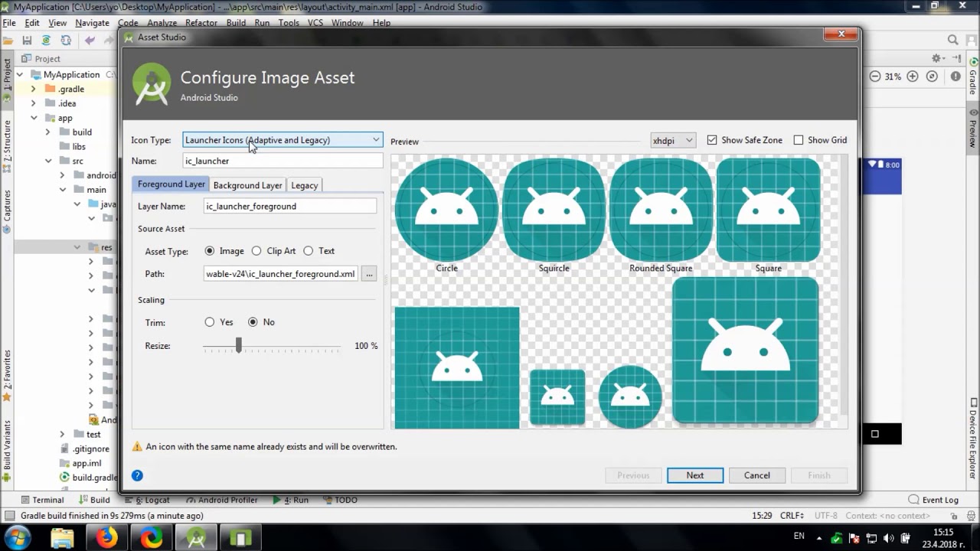Open the settings gear in editor panel
980x551 pixels.
936,58
